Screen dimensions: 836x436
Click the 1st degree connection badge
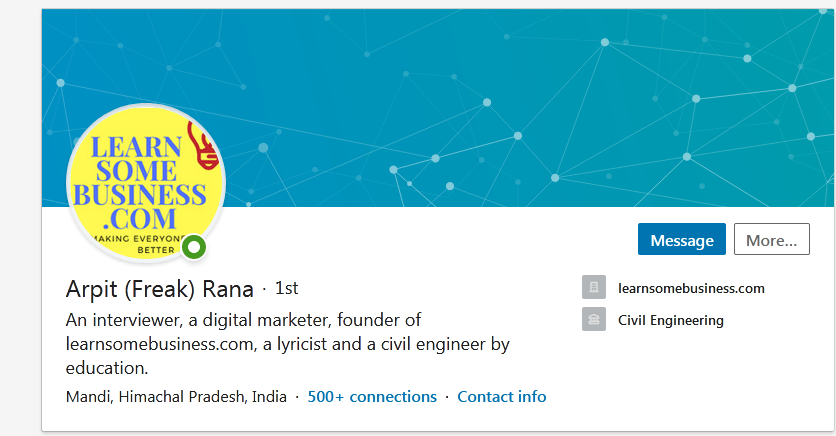tap(286, 288)
